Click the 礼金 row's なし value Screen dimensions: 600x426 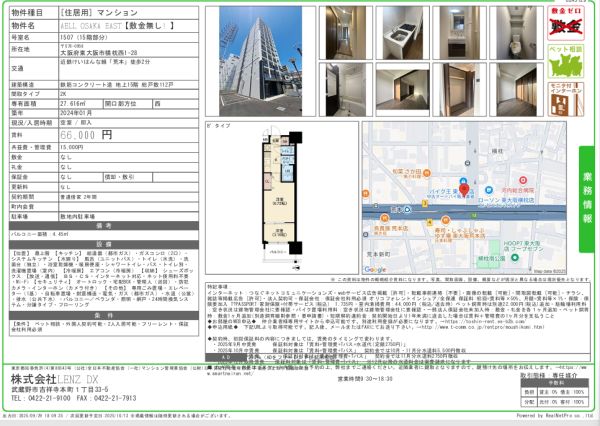(66, 167)
